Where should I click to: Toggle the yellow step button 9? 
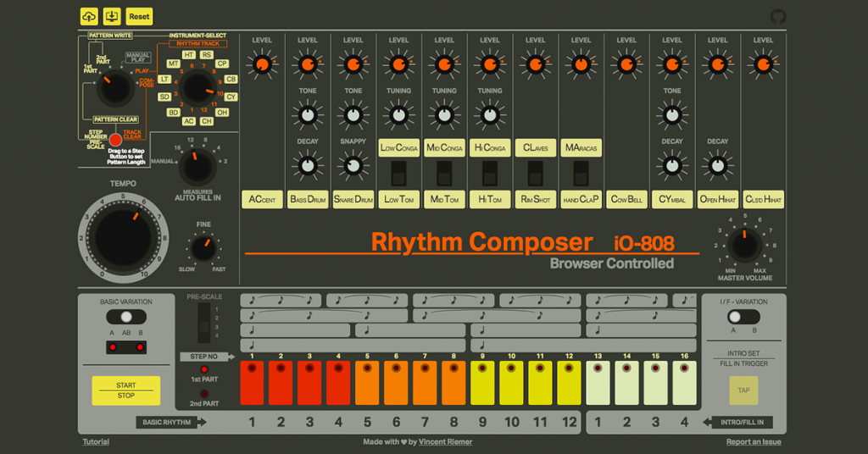(482, 382)
